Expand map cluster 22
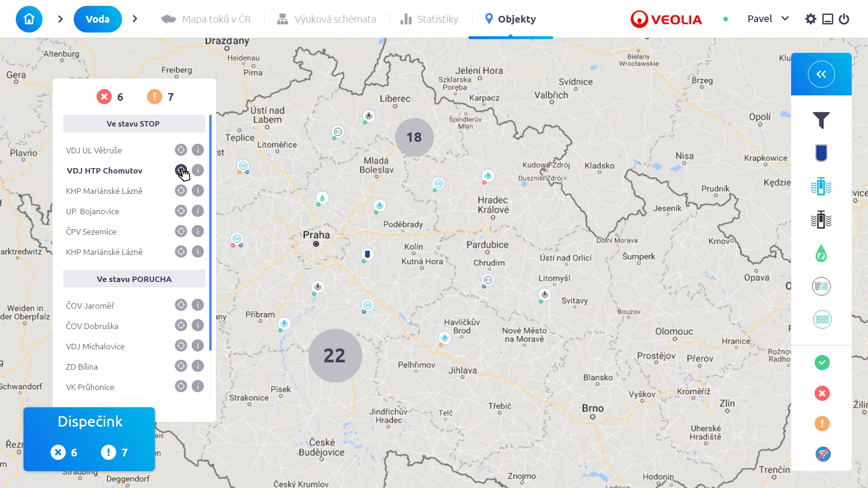Image resolution: width=868 pixels, height=488 pixels. (335, 356)
